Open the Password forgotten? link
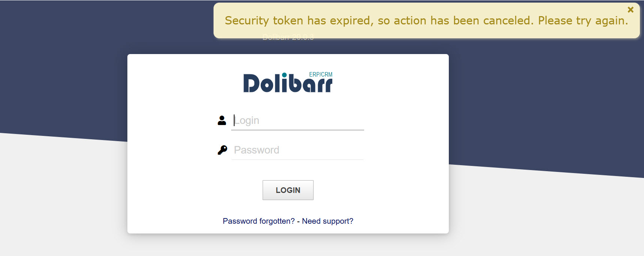Screen dimensions: 644x256 (x=258, y=221)
